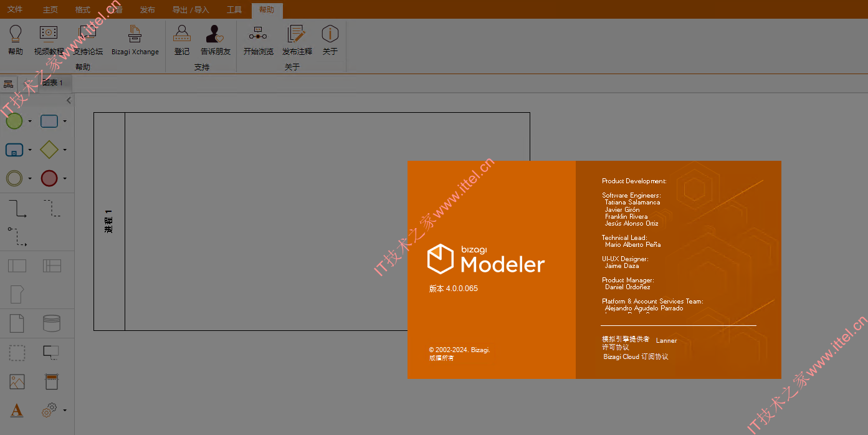The image size is (868, 435).
Task: Open the 支持论坛 support forum
Action: [88, 40]
